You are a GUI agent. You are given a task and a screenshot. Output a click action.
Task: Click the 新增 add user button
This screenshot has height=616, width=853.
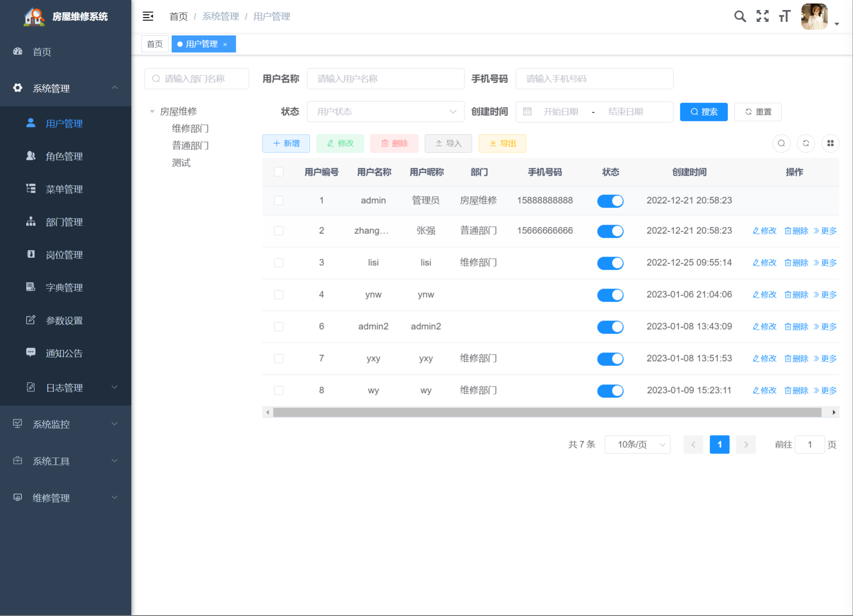pyautogui.click(x=286, y=144)
